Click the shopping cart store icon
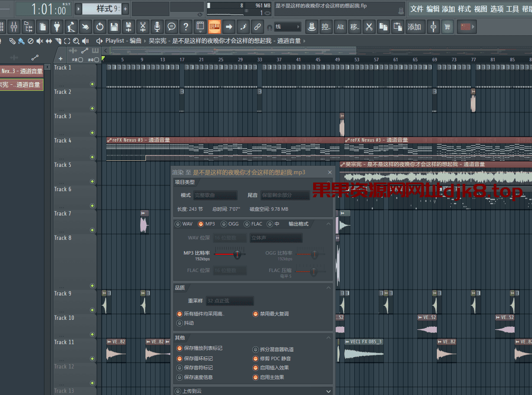The height and width of the screenshot is (395, 532). [447, 27]
